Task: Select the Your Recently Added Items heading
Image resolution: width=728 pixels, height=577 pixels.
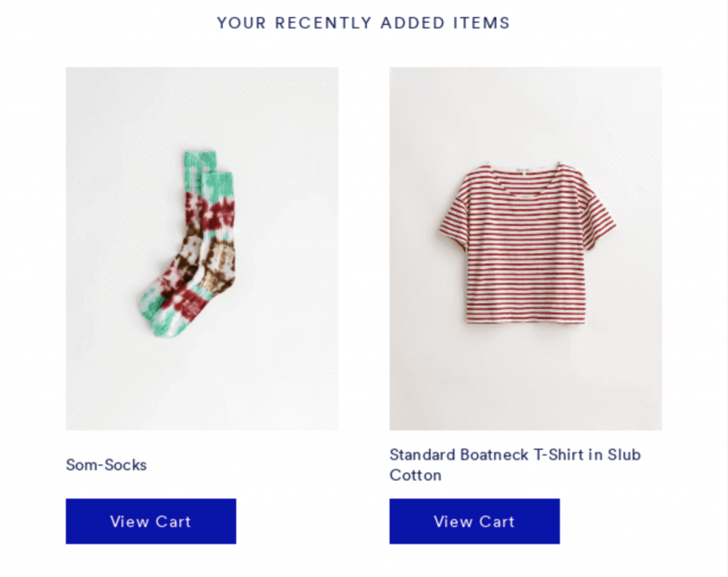Action: (363, 23)
